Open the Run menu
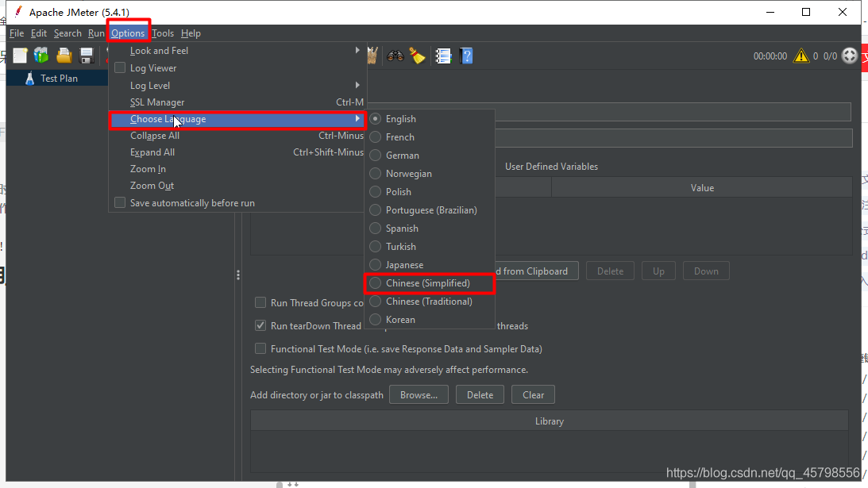The image size is (868, 488). coord(96,33)
